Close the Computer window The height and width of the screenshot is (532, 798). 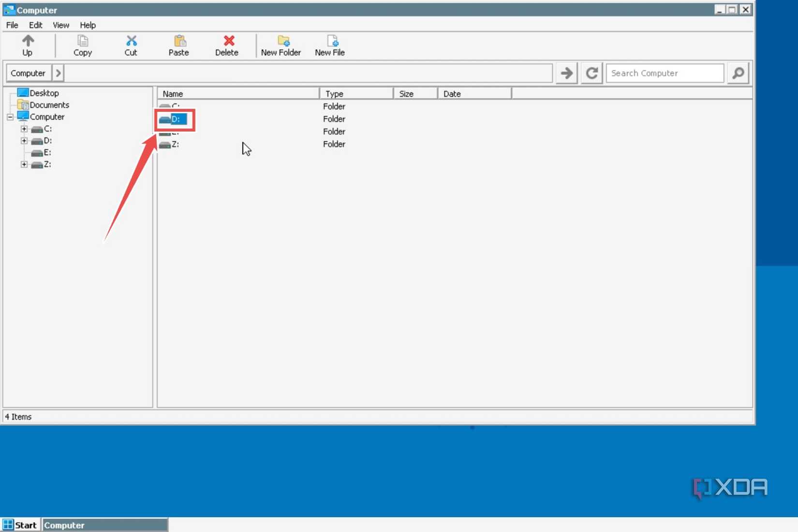click(x=745, y=9)
